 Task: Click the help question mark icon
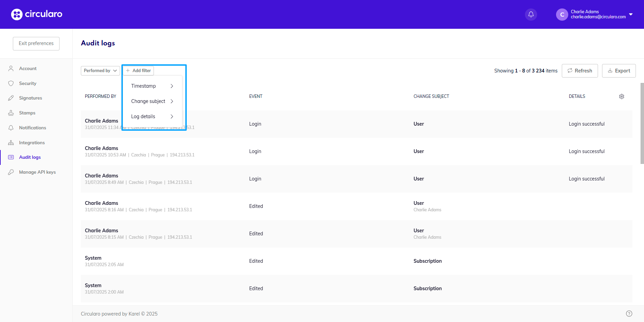(629, 314)
